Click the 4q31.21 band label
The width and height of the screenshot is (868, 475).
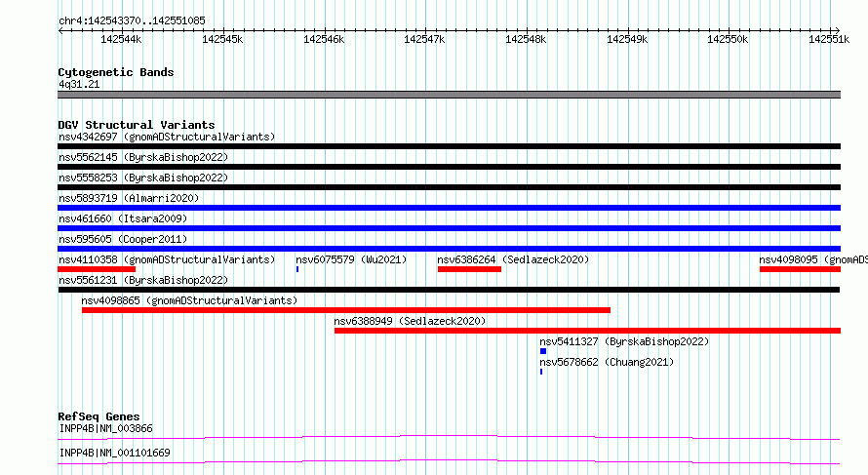[x=79, y=84]
